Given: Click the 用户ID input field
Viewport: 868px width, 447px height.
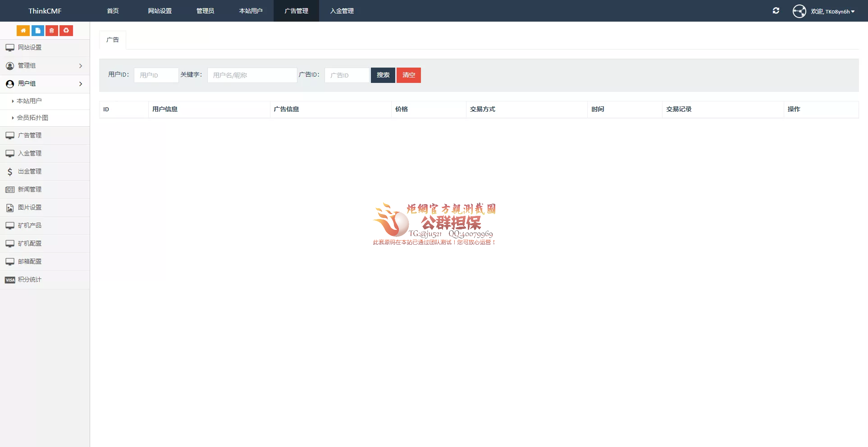Looking at the screenshot, I should tap(156, 75).
